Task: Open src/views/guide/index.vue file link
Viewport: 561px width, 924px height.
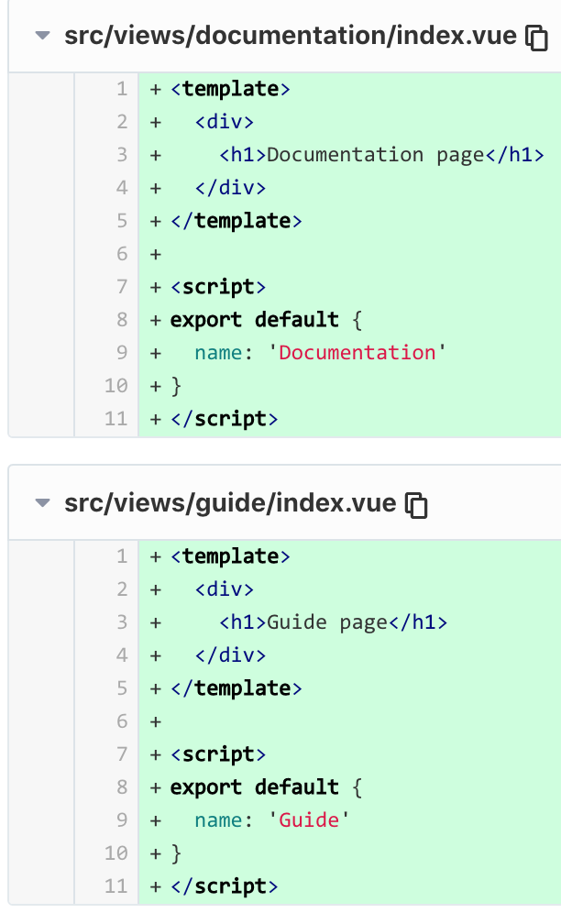Action: 230,503
